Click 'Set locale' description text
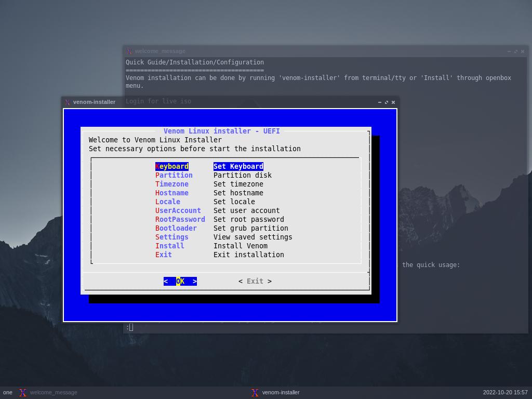Screen dimensions: 532x399 (234, 202)
